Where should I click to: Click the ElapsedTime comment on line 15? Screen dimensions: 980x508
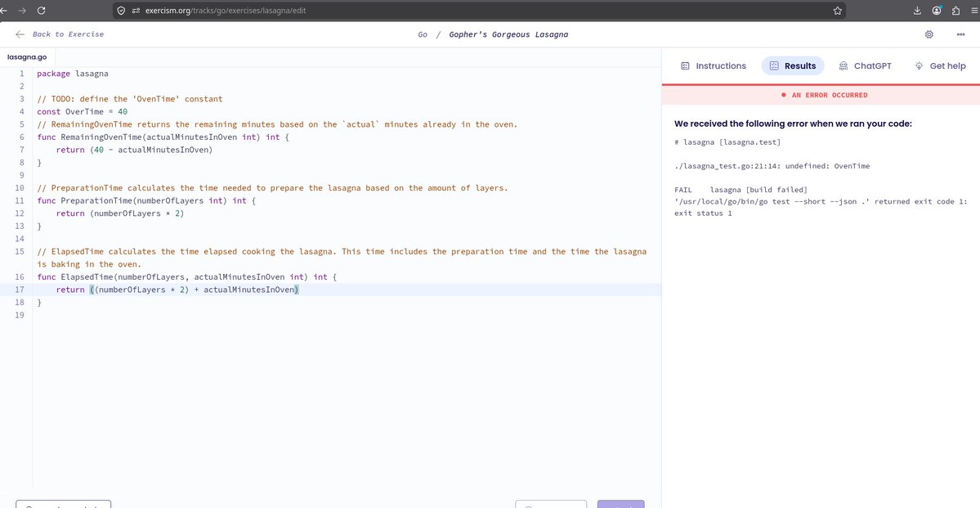click(x=342, y=258)
